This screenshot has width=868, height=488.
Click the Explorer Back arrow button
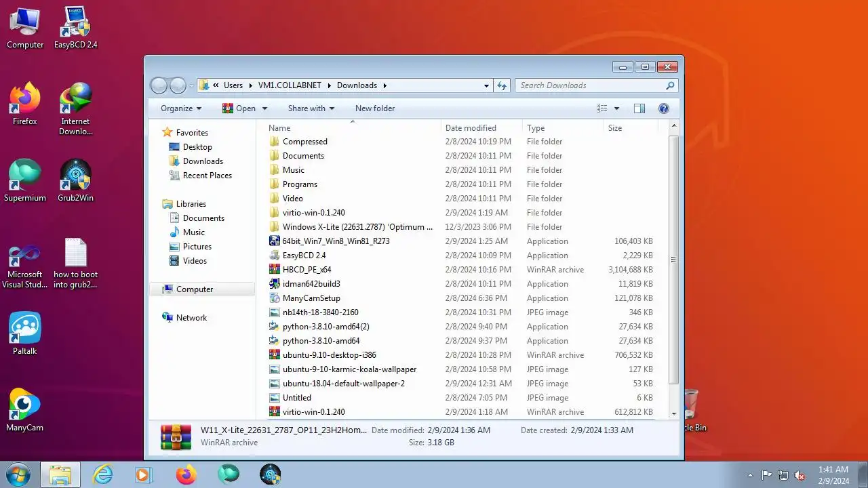[159, 85]
